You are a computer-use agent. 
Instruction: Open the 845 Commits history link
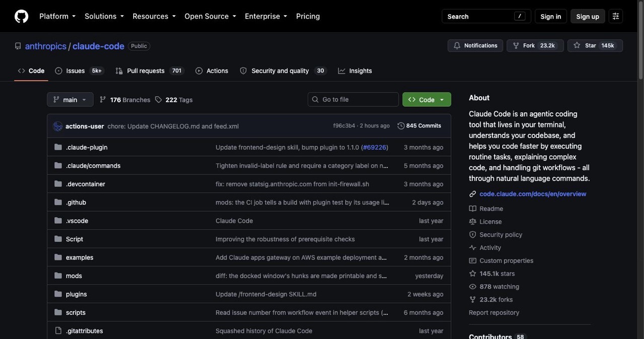(x=420, y=126)
